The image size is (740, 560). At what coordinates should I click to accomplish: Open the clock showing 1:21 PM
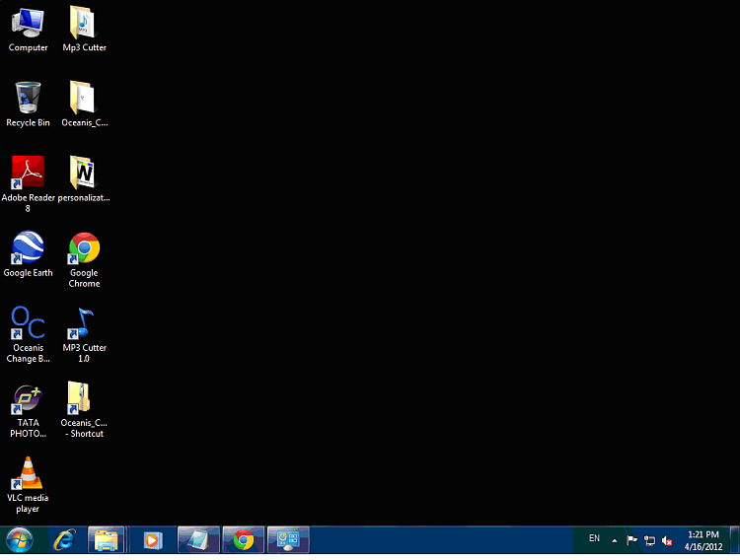click(x=703, y=540)
